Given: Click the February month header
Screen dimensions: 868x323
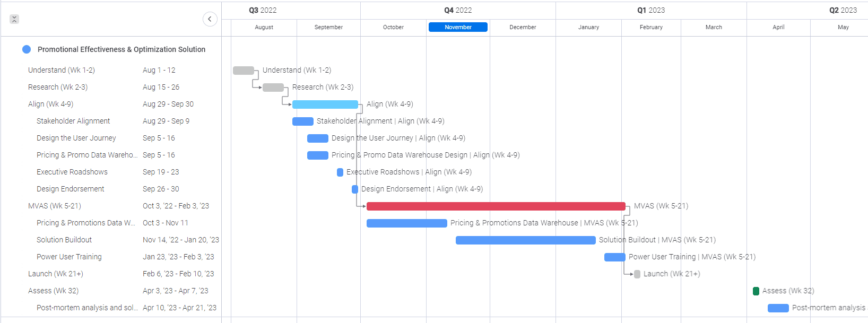Looking at the screenshot, I should [651, 27].
